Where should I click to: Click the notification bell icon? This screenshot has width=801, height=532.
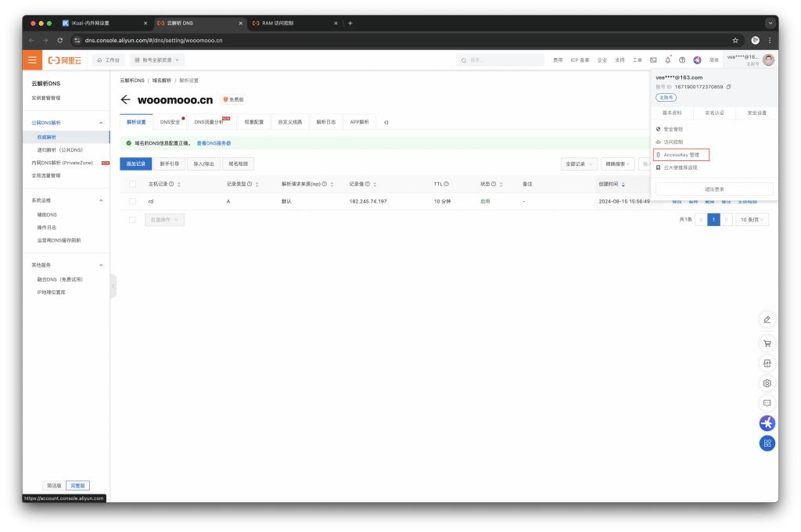[x=668, y=59]
